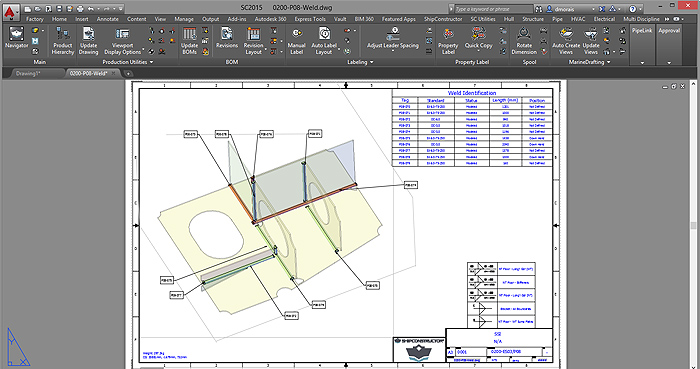Click the Redo arrow in quick access toolbar
The width and height of the screenshot is (700, 369).
[107, 8]
